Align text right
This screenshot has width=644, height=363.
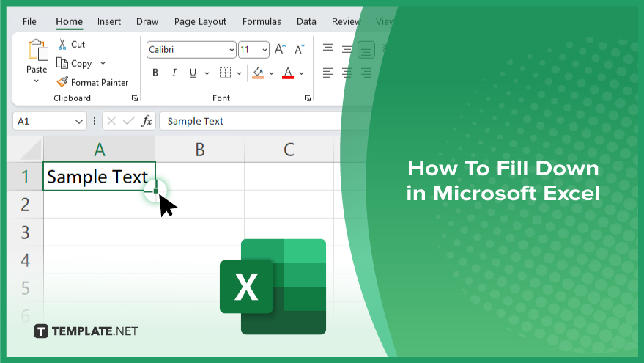point(366,73)
